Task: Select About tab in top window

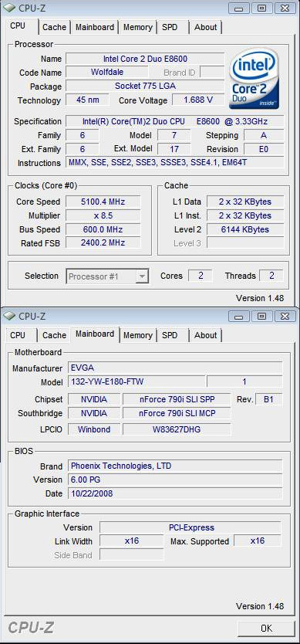Action: point(206,27)
